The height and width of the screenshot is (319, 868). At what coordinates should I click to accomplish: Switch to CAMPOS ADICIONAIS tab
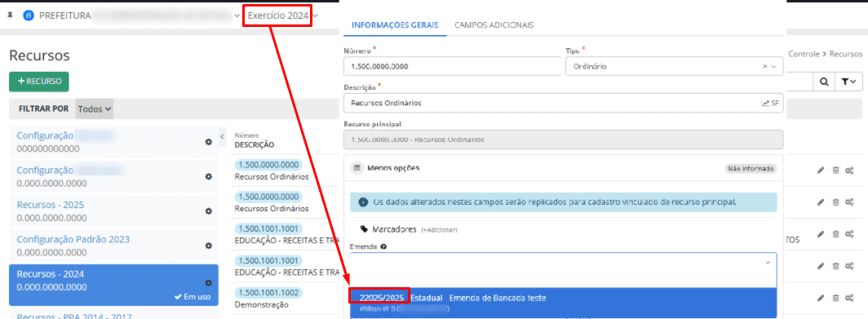pyautogui.click(x=494, y=25)
